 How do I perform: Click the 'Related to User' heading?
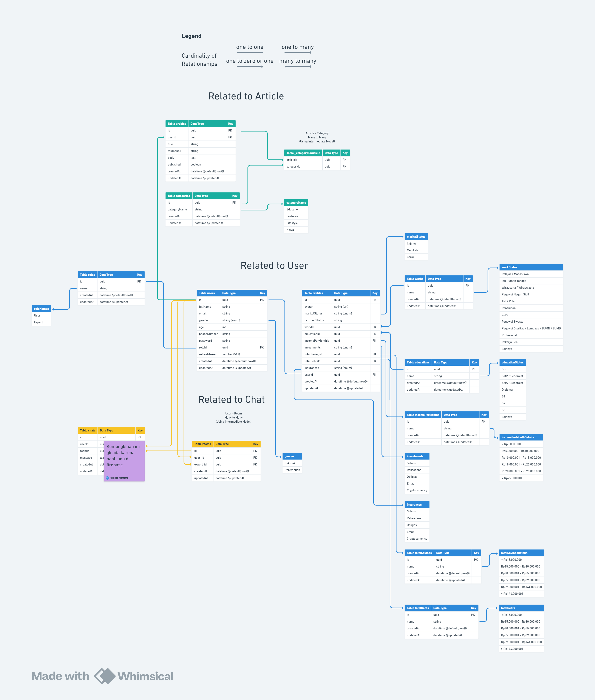click(274, 265)
